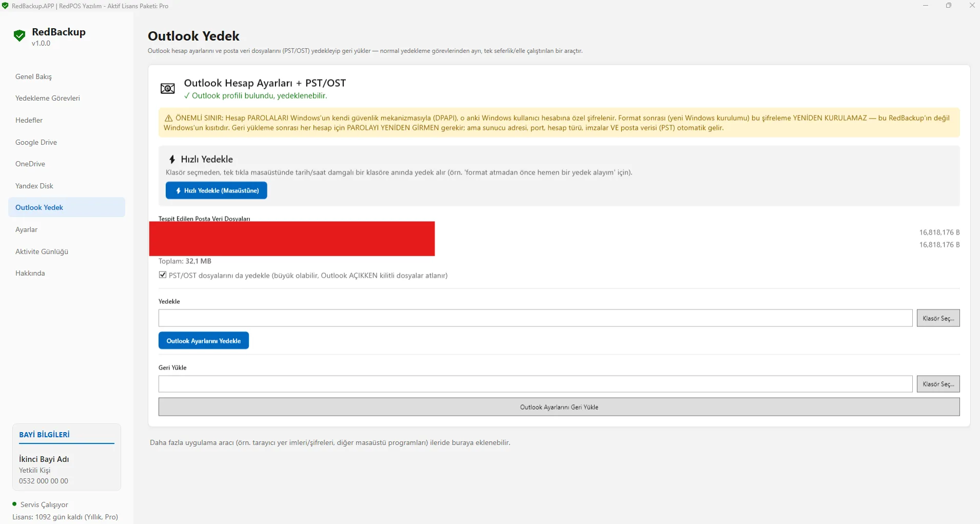Screen dimensions: 980x524
Task: Click Outlook Ayarlarını Geri Yükle button
Action: click(559, 407)
